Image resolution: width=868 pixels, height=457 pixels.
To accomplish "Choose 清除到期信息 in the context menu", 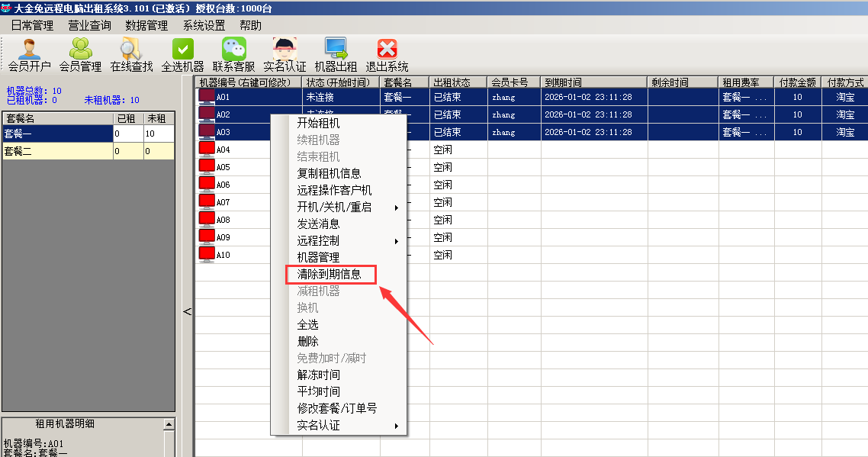I will click(329, 274).
